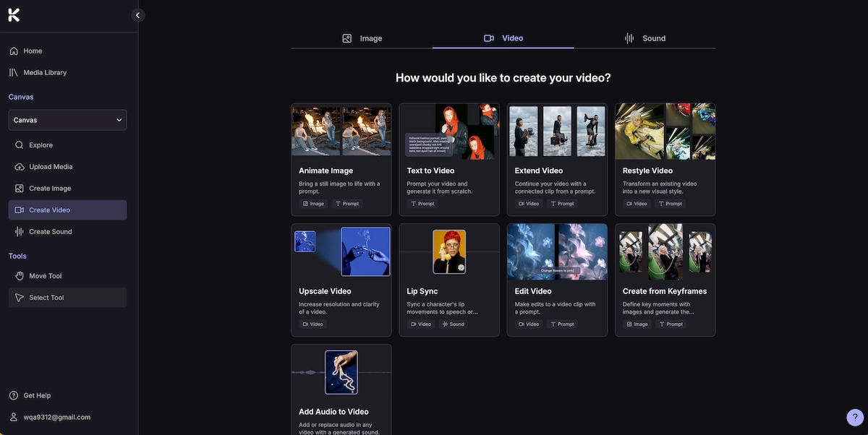Click the Prompt tag on Animate Image card

coord(347,204)
